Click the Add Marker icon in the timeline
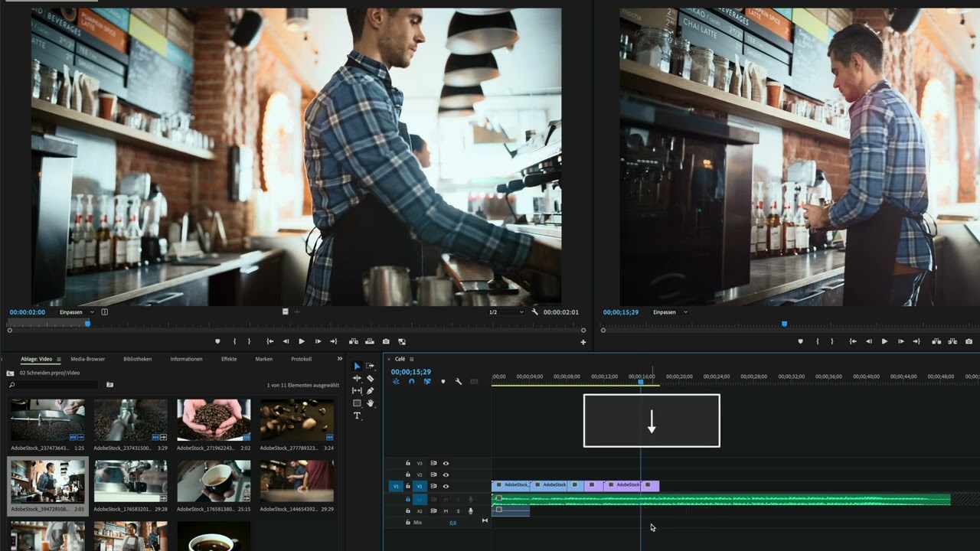Viewport: 980px width, 551px height. [442, 381]
